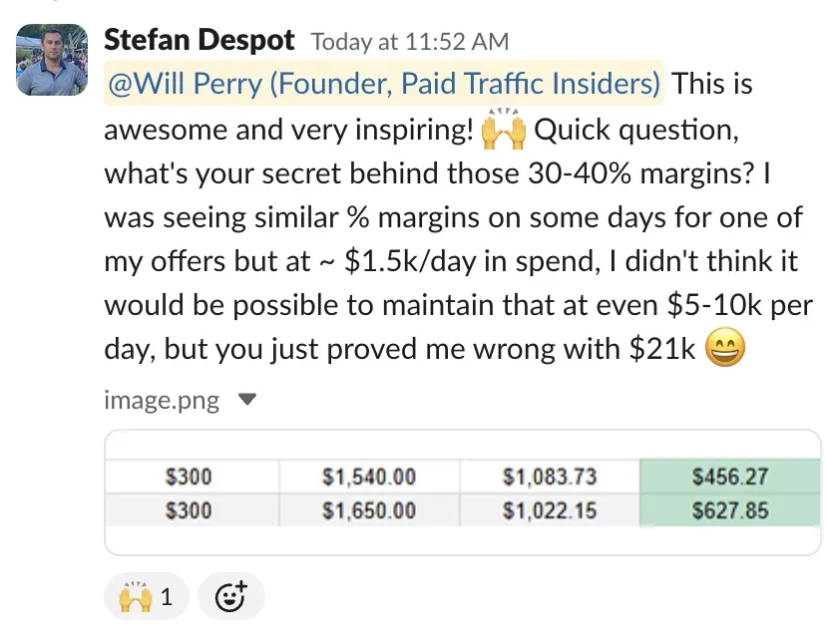
Task: Open Stefan Despot's name link
Action: [200, 41]
